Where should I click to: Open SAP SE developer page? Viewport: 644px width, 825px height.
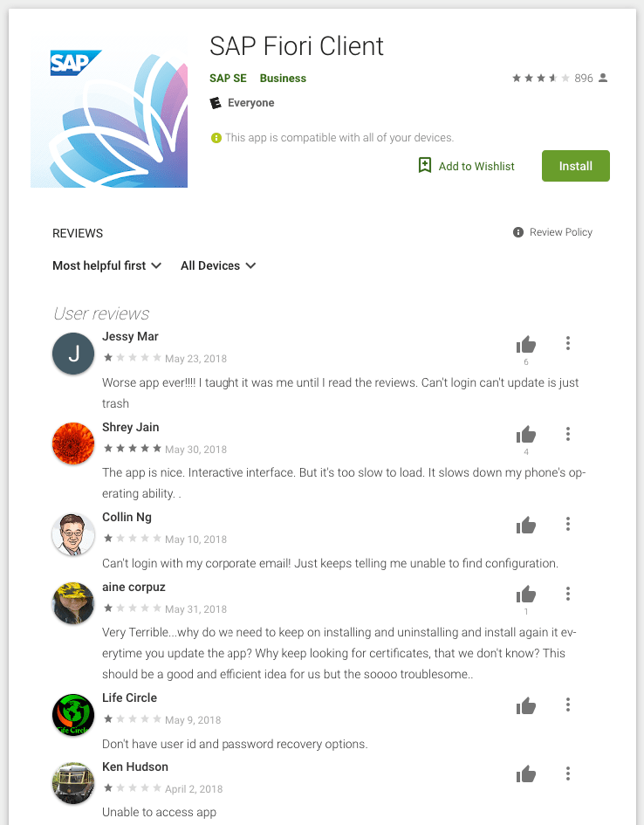click(228, 79)
